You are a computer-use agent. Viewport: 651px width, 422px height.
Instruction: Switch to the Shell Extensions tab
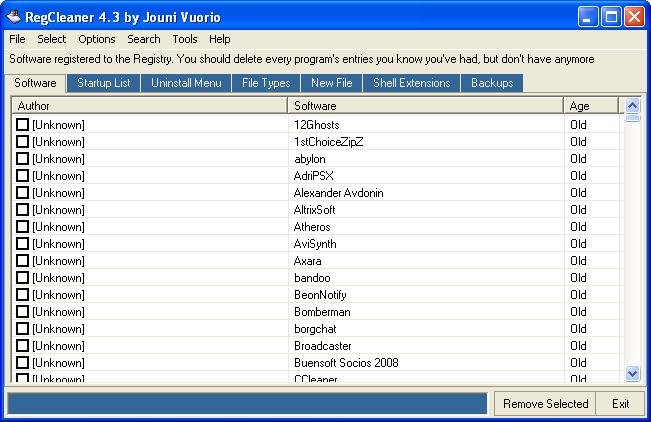click(411, 83)
